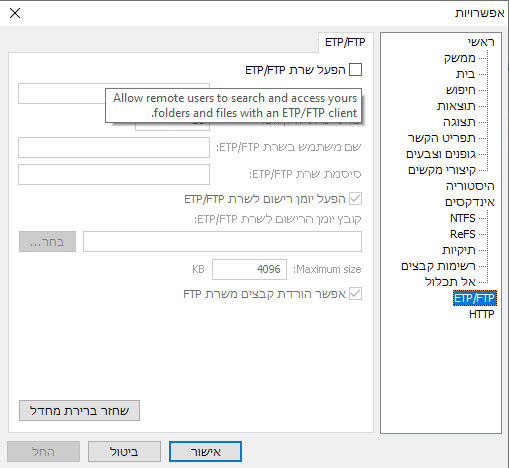Image resolution: width=509 pixels, height=468 pixels.
Task: Toggle ETP/FTP logging checkbox
Action: 355,199
